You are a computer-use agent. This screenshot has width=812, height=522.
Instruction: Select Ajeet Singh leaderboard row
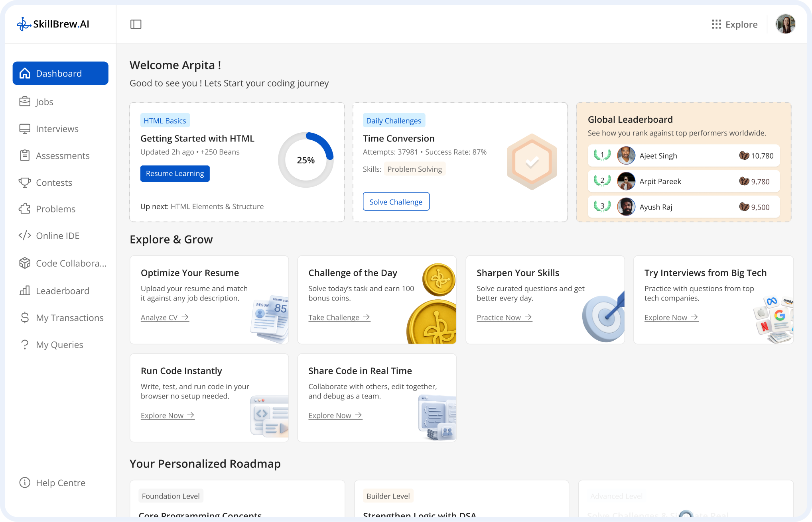[x=683, y=156]
